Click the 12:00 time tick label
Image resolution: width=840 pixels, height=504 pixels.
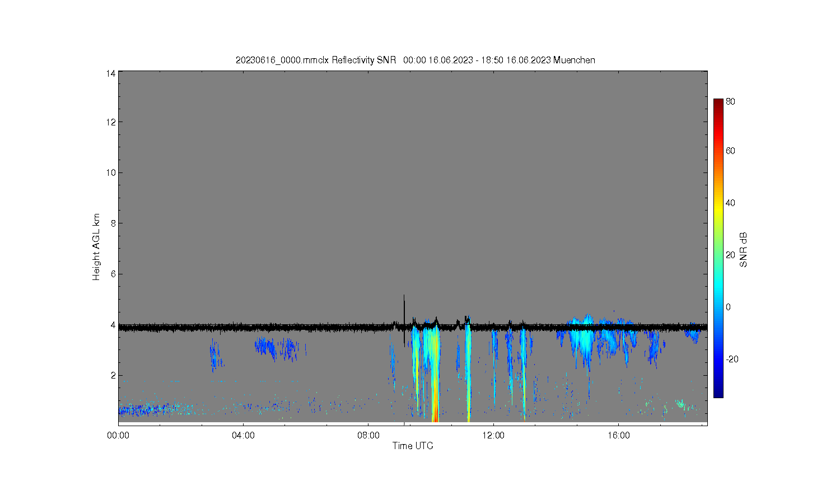pos(494,435)
